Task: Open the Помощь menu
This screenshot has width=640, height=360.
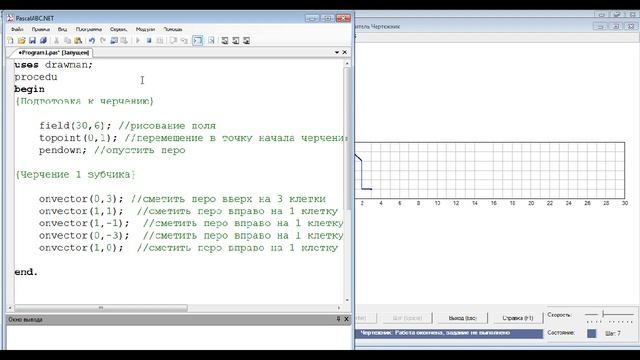Action: 173,29
